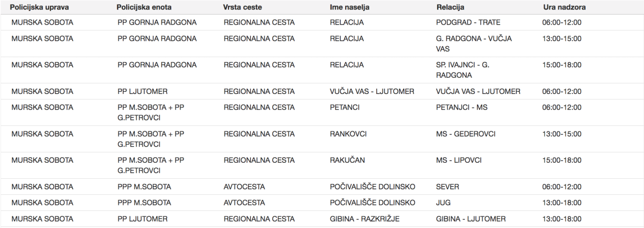Click the SEVER relation cell
Screen dimensions: 644x228
click(447, 187)
